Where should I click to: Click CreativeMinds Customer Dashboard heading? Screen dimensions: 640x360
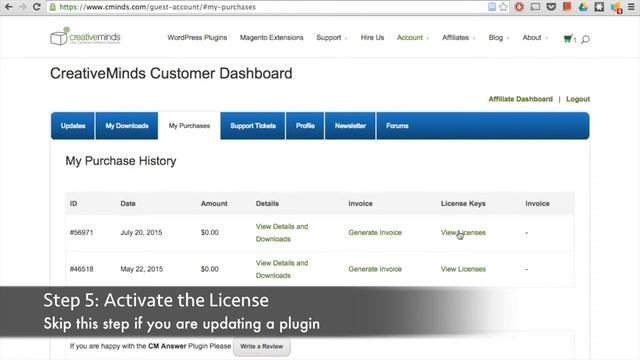[171, 73]
